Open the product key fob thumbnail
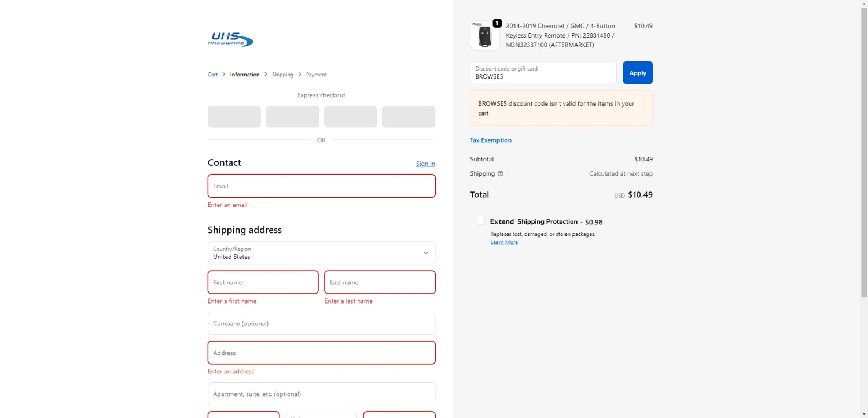This screenshot has height=418, width=868. (x=484, y=36)
